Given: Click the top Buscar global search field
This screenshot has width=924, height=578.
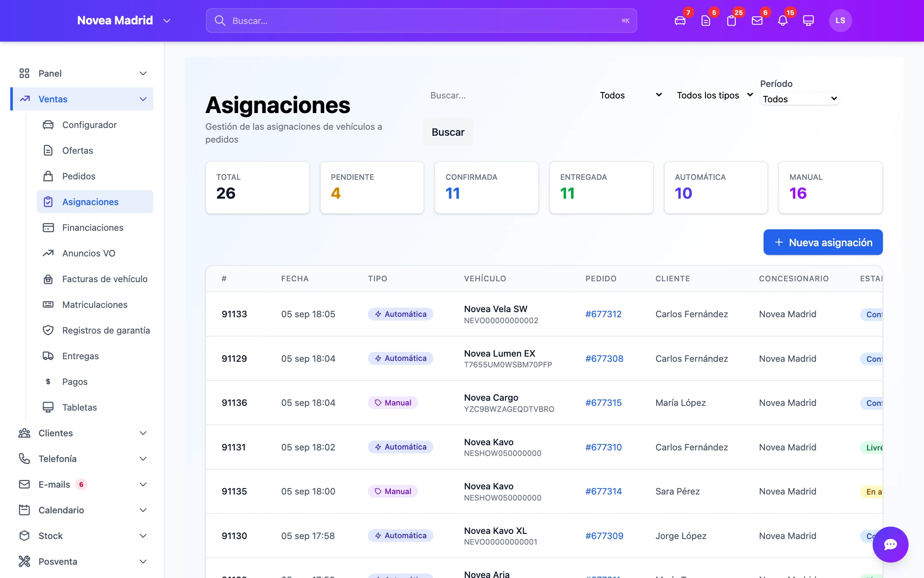Looking at the screenshot, I should 421,21.
